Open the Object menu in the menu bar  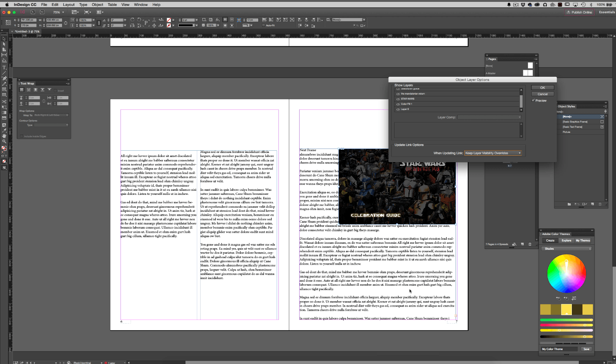[x=97, y=4]
